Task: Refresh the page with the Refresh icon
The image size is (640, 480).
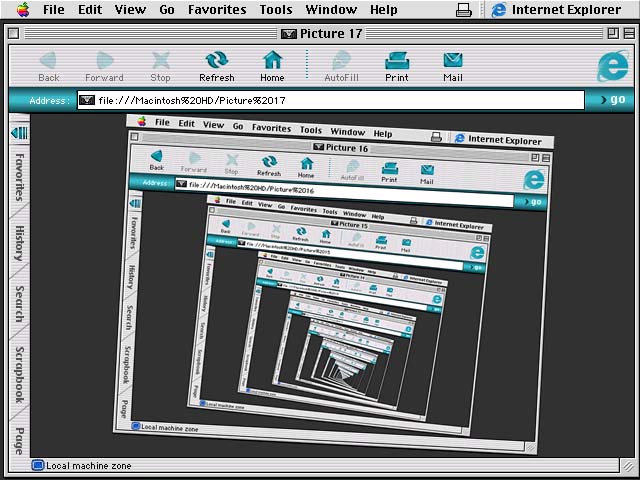Action: point(217,60)
